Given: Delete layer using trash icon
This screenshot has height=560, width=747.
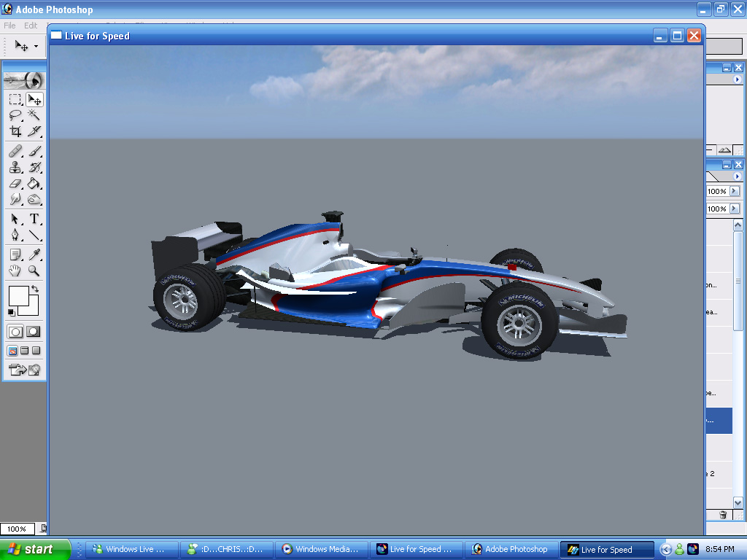Looking at the screenshot, I should tap(723, 515).
